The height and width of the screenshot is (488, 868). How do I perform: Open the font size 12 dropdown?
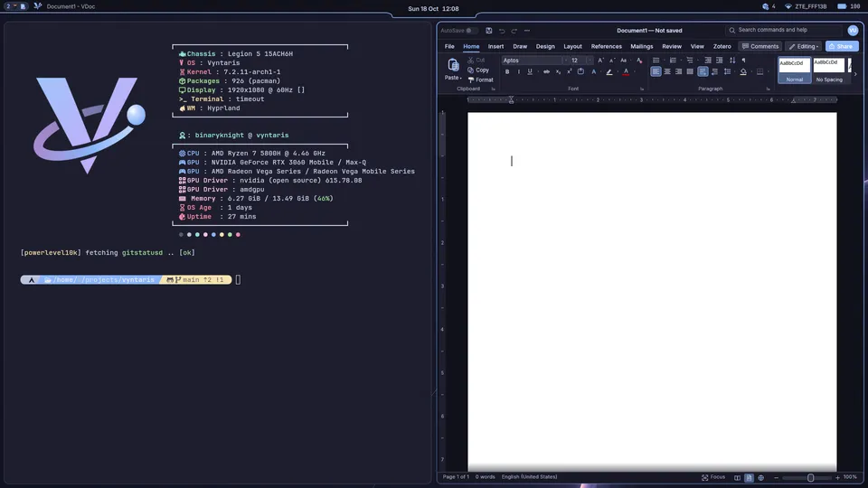tap(590, 61)
